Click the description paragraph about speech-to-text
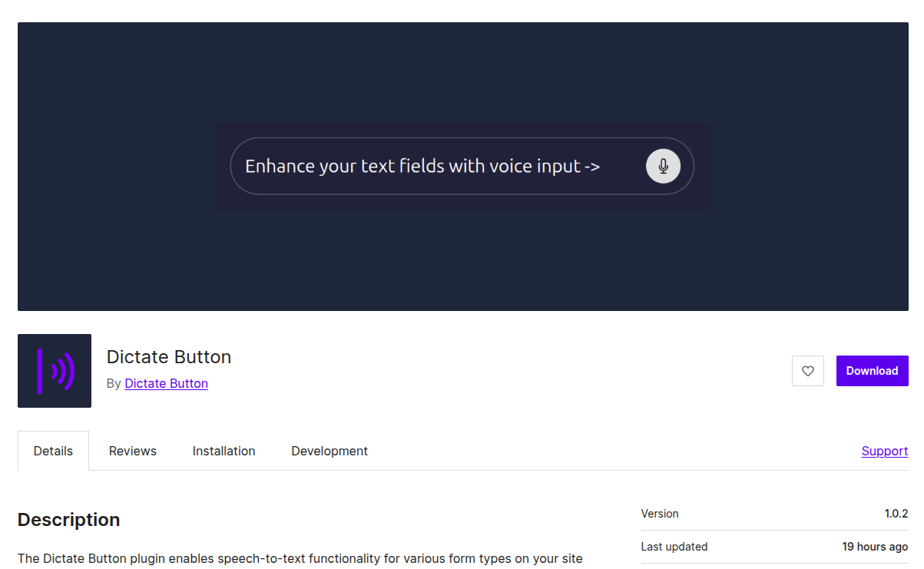This screenshot has width=924, height=569. pyautogui.click(x=300, y=559)
